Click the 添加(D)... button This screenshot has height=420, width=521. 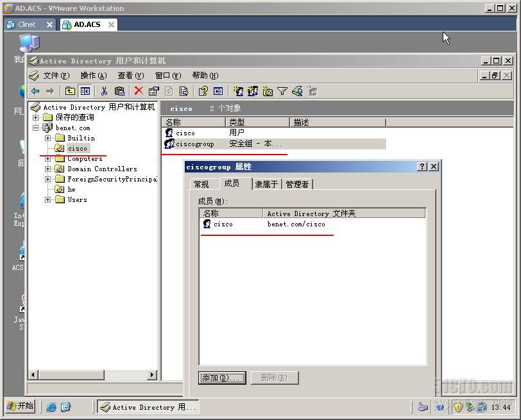tap(222, 378)
